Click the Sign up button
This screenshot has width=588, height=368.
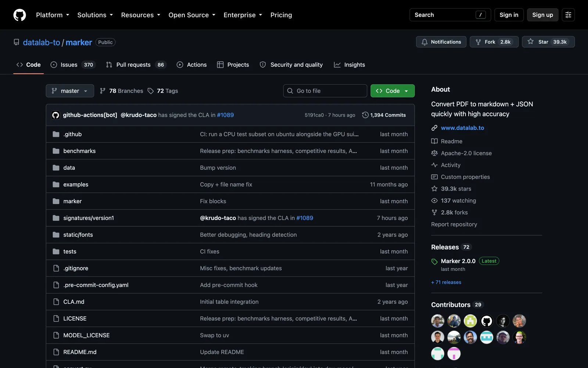[543, 15]
